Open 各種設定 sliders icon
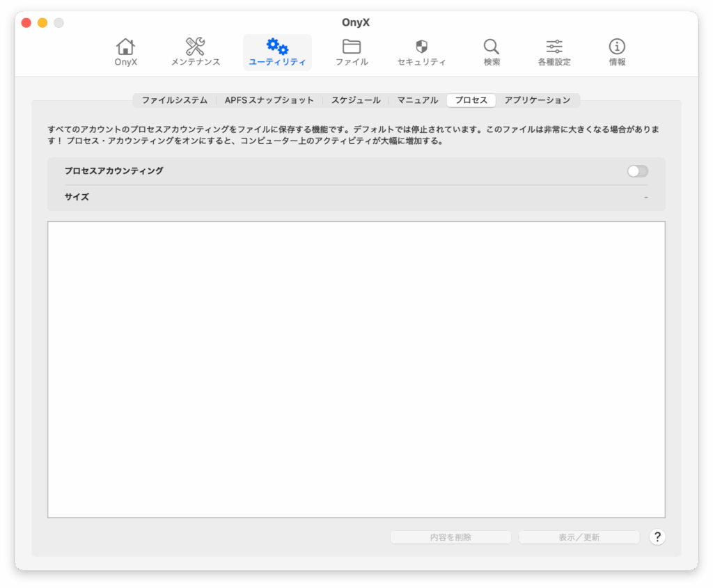The image size is (713, 588). point(554,47)
